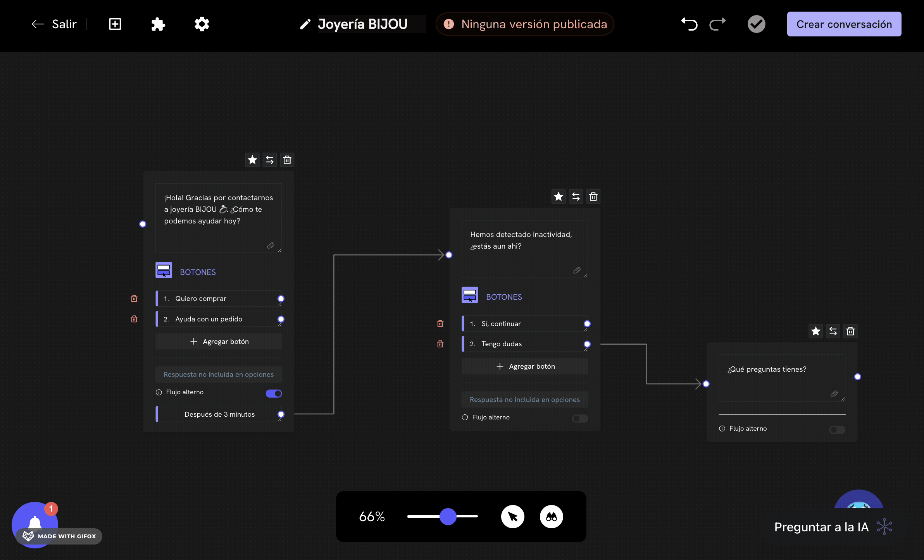Click swap arrows icon above greeting block
Screen dimensions: 924x560
click(270, 160)
